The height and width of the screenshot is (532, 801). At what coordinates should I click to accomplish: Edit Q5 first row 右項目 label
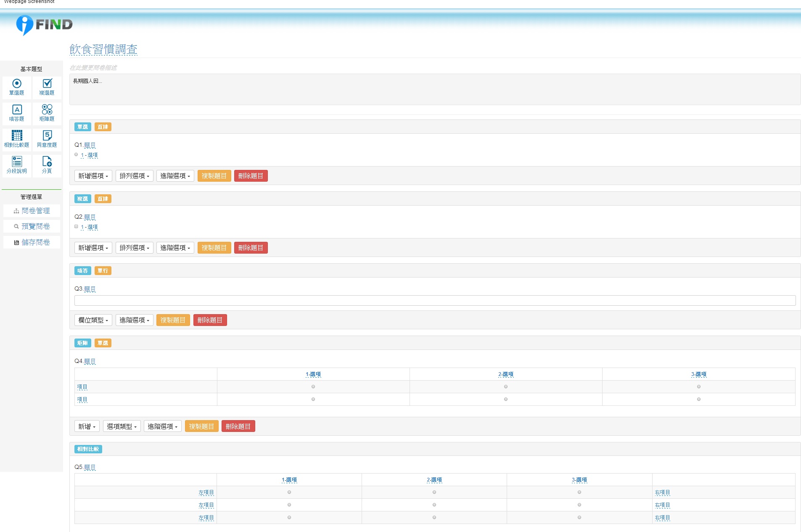[x=663, y=492]
